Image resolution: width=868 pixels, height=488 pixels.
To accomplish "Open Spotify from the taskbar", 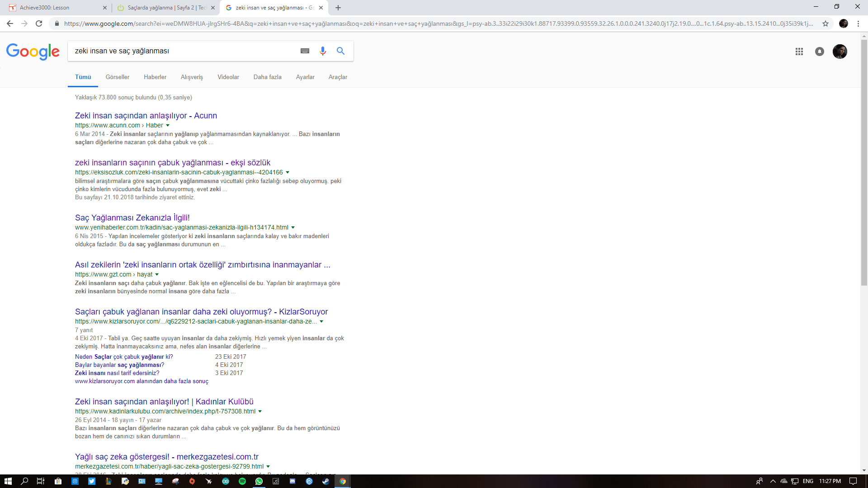I will (242, 481).
